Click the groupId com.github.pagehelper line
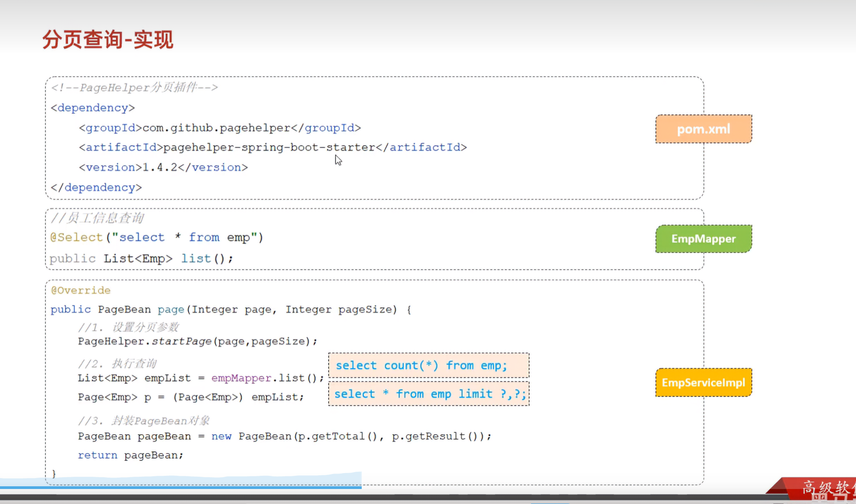 click(x=220, y=128)
